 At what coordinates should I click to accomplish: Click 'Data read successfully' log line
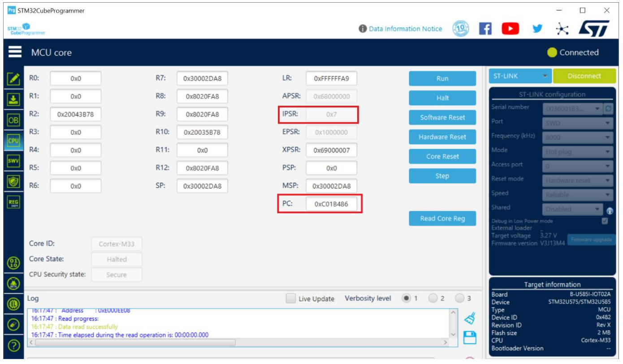tap(74, 327)
